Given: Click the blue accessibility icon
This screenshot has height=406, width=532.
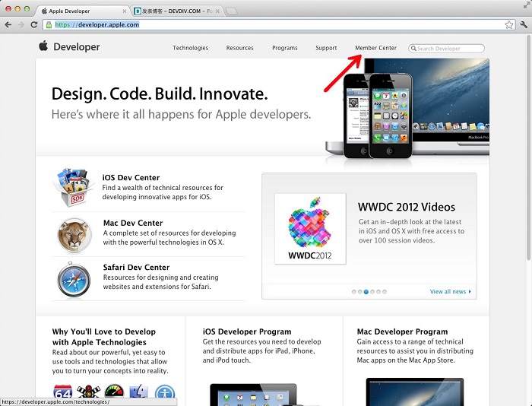Looking at the screenshot, I should tap(165, 392).
